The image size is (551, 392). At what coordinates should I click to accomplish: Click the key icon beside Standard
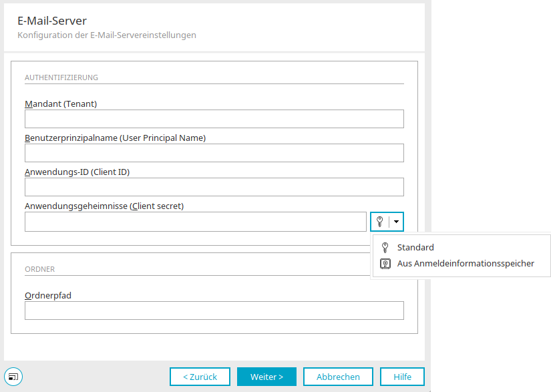click(x=385, y=247)
